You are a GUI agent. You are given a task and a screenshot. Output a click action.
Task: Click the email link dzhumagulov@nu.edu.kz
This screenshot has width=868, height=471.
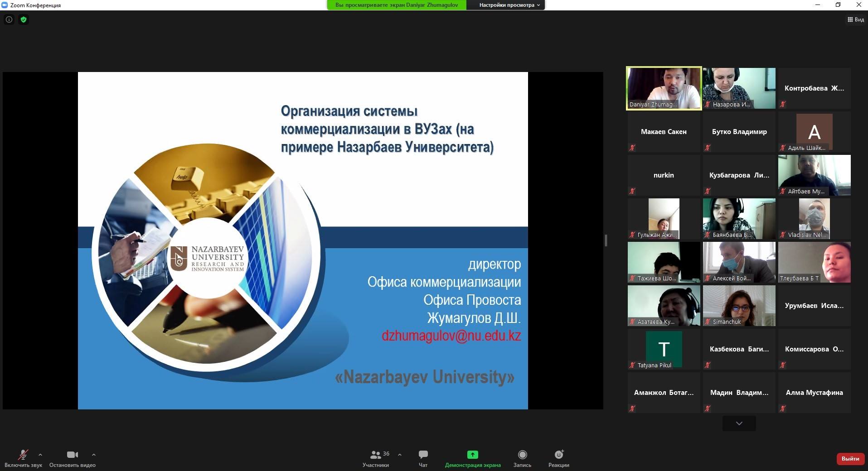tap(451, 336)
